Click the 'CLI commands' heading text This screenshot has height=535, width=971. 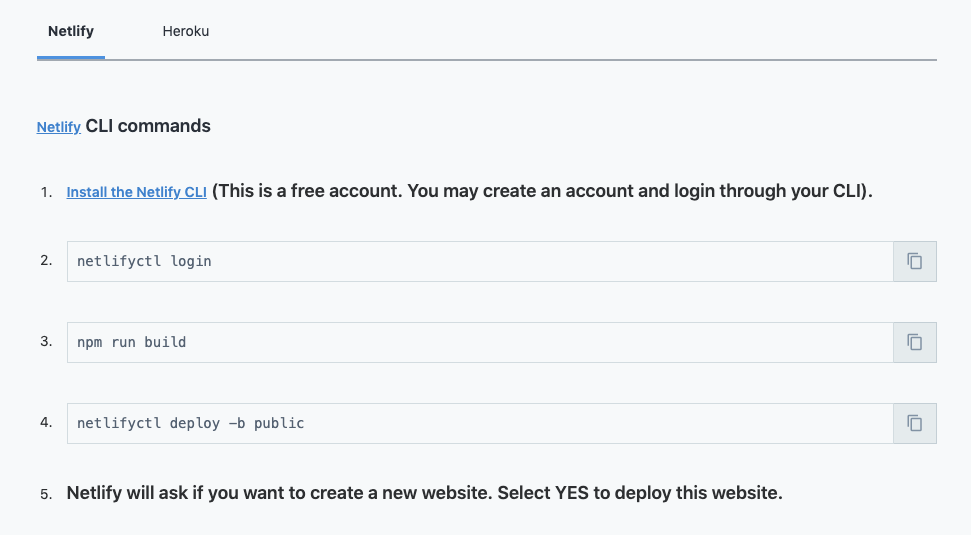(x=148, y=126)
